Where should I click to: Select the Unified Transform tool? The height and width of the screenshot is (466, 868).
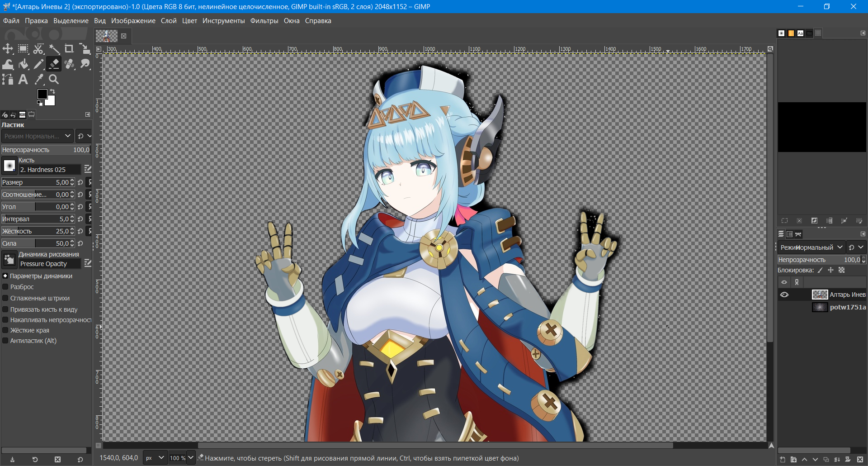point(85,49)
